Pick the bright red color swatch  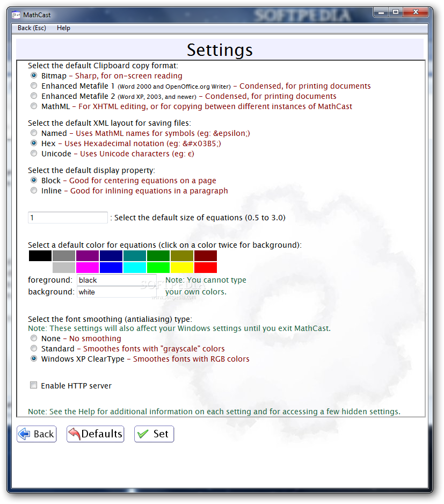(206, 268)
